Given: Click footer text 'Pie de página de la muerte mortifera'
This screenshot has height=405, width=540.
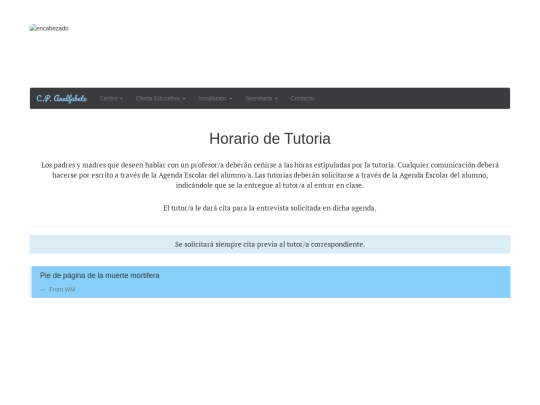Looking at the screenshot, I should [100, 276].
